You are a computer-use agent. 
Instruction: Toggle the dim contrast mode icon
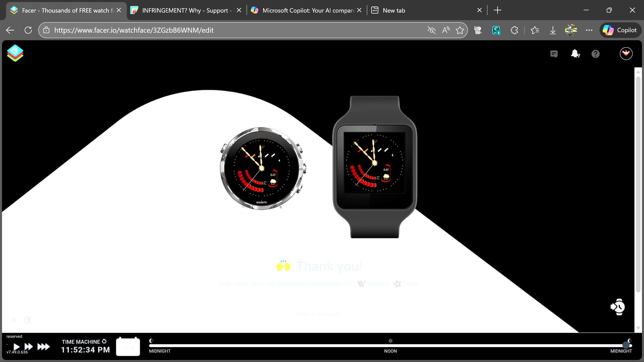(x=28, y=320)
